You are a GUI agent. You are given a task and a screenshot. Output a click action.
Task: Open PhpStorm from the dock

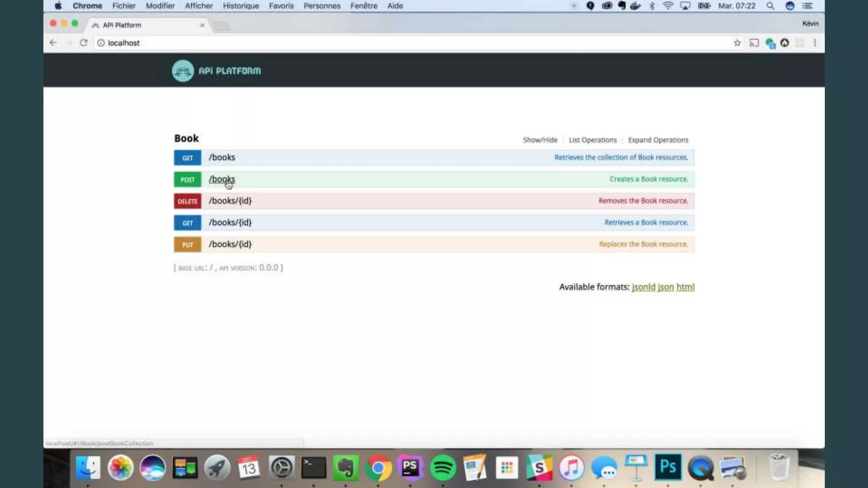410,468
